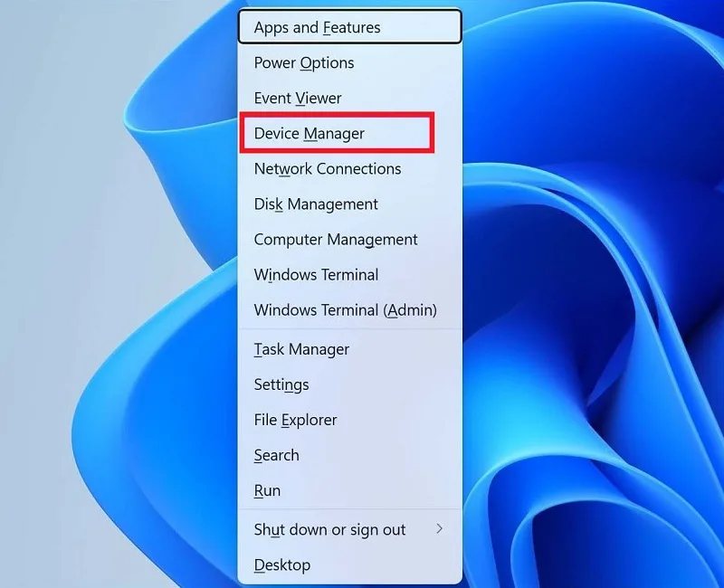Screen dimensions: 724x588
Task: Start Windows Terminal
Action: (x=349, y=275)
